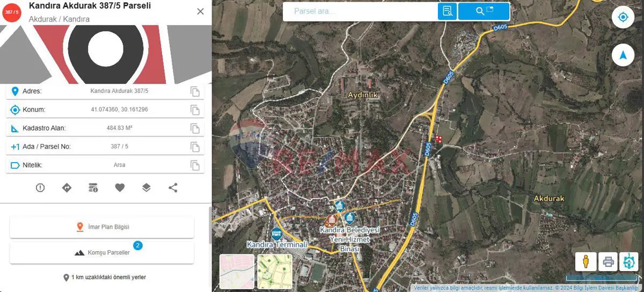
Task: Open the parcel query document icon
Action: click(x=447, y=11)
